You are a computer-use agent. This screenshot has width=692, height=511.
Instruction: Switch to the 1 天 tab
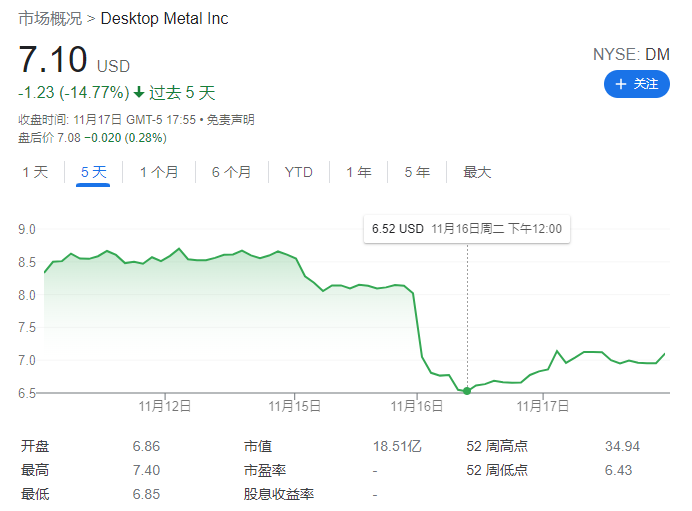[35, 172]
